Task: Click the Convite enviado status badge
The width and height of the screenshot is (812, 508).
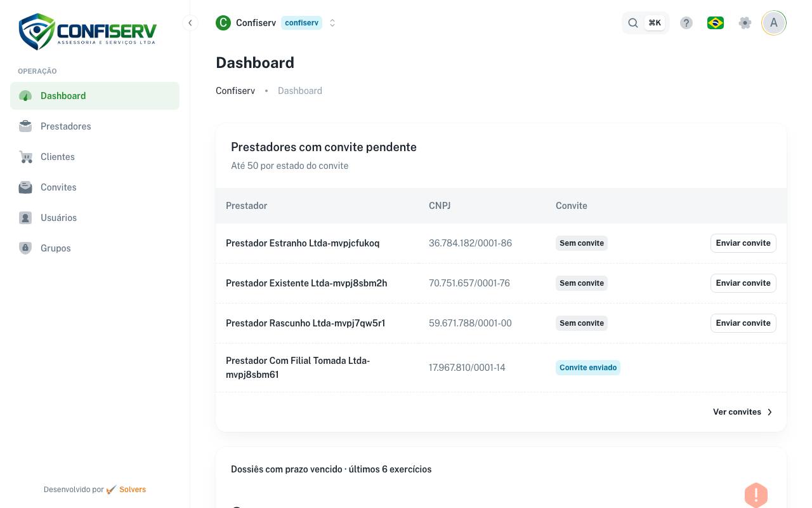Action: 588,368
